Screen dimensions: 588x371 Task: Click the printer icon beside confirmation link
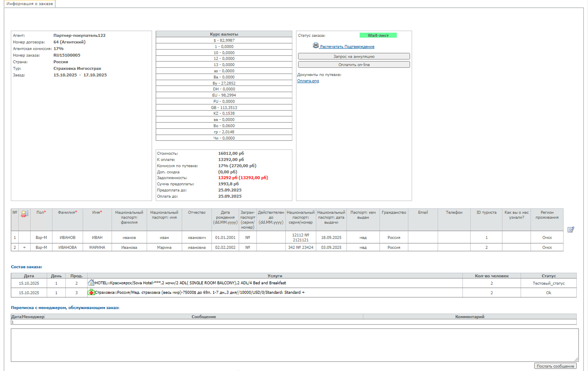tap(316, 45)
